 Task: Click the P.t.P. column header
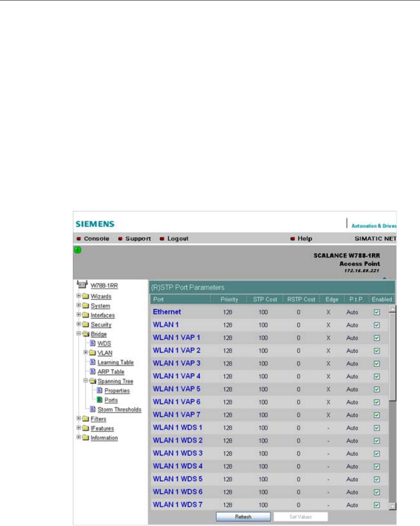356,300
